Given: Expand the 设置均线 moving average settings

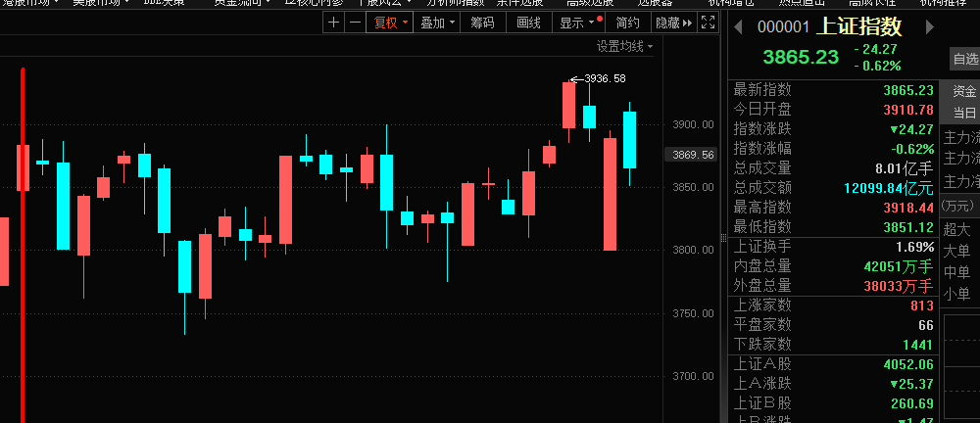Looking at the screenshot, I should (x=625, y=46).
